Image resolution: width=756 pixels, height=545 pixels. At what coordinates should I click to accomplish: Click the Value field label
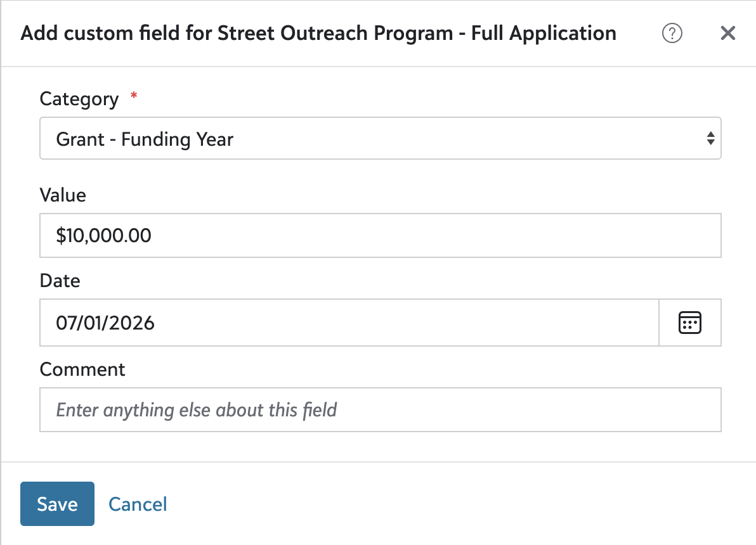[x=63, y=195]
